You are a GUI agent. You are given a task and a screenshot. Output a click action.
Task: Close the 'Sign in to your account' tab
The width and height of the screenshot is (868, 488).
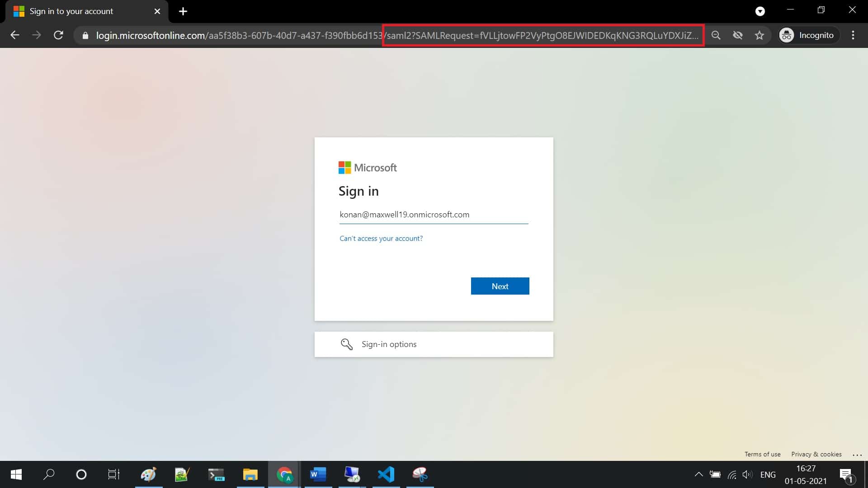tap(157, 11)
